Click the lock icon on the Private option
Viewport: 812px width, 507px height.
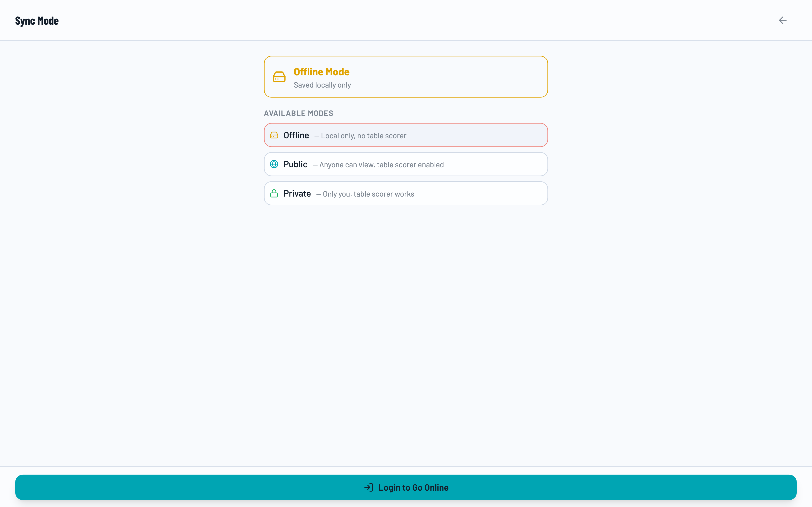(x=274, y=193)
